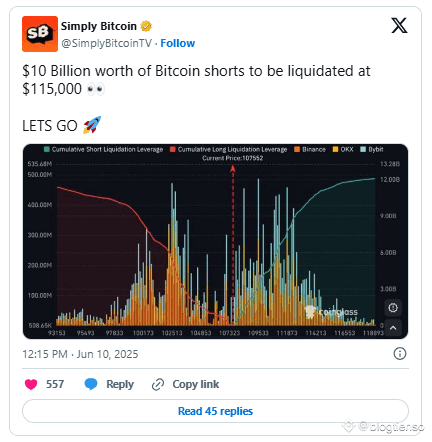Screen dimensions: 432x442
Task: Click Read 45 replies button
Action: (x=215, y=411)
